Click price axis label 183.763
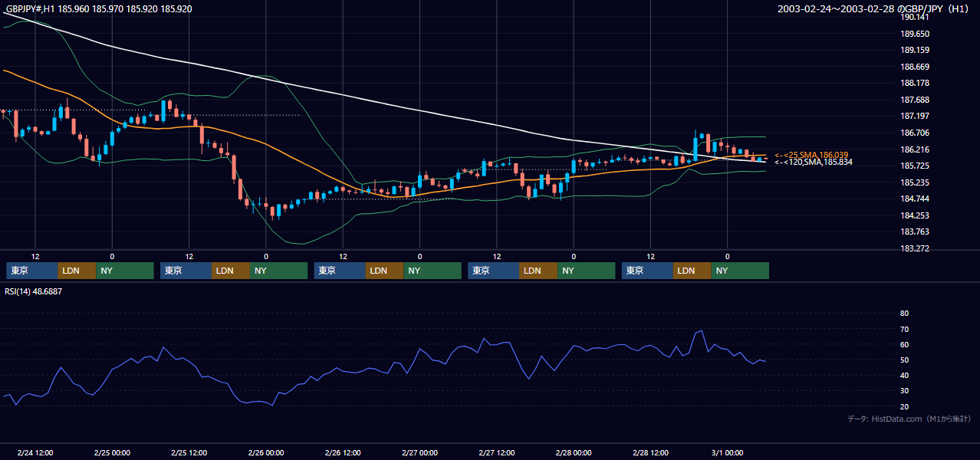The height and width of the screenshot is (460, 980). tap(915, 232)
